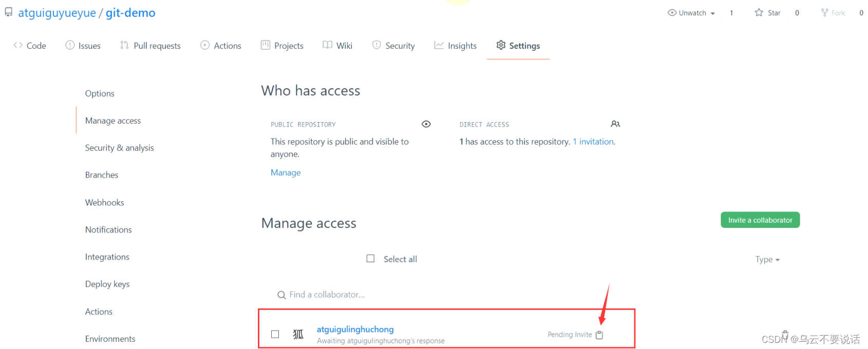Open the atguiguyueyue owner link
The image size is (868, 349).
[57, 13]
